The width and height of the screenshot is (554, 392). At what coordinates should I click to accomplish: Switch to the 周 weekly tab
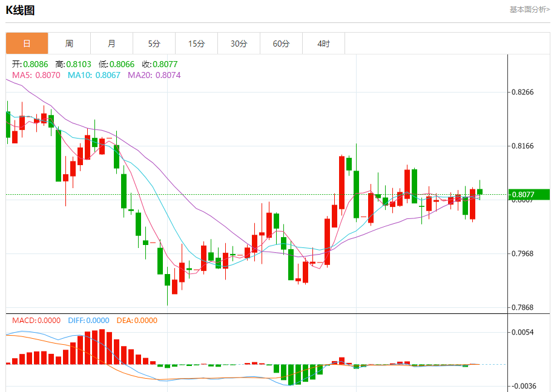(x=69, y=44)
